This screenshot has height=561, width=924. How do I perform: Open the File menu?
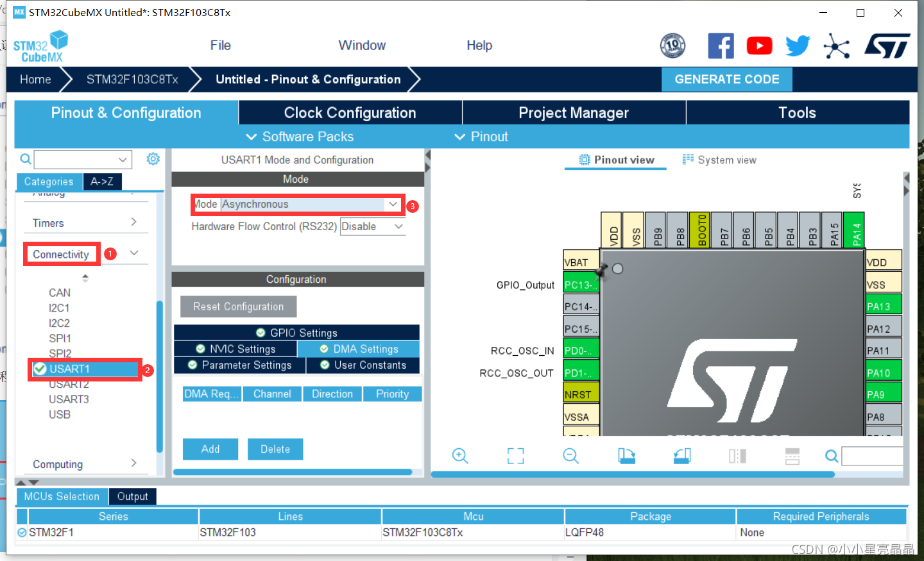[x=220, y=46]
